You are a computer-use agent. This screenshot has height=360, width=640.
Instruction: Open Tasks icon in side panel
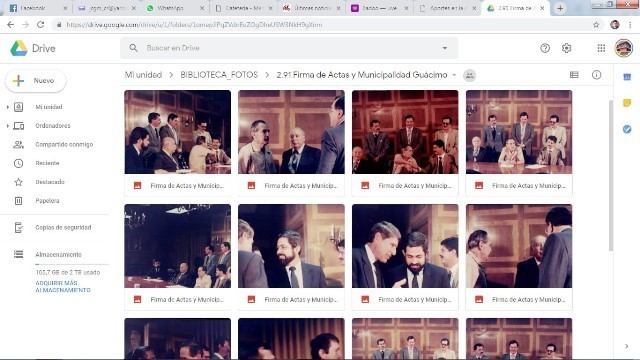pyautogui.click(x=627, y=129)
